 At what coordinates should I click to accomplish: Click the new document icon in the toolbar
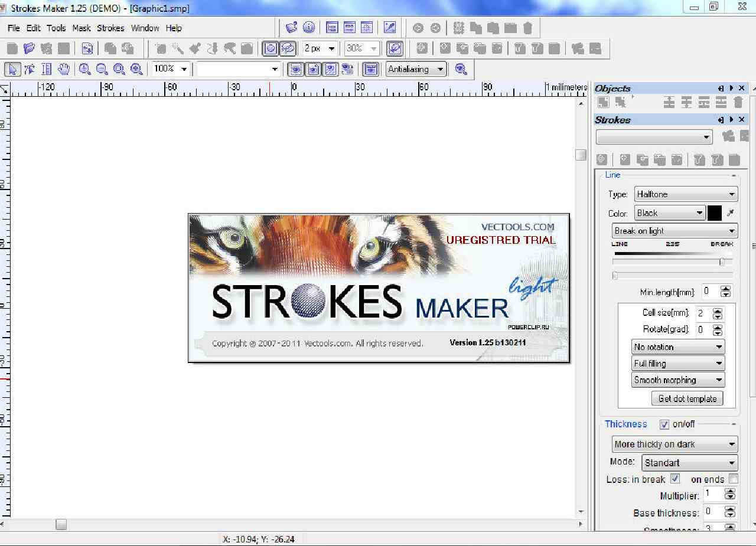pos(12,48)
